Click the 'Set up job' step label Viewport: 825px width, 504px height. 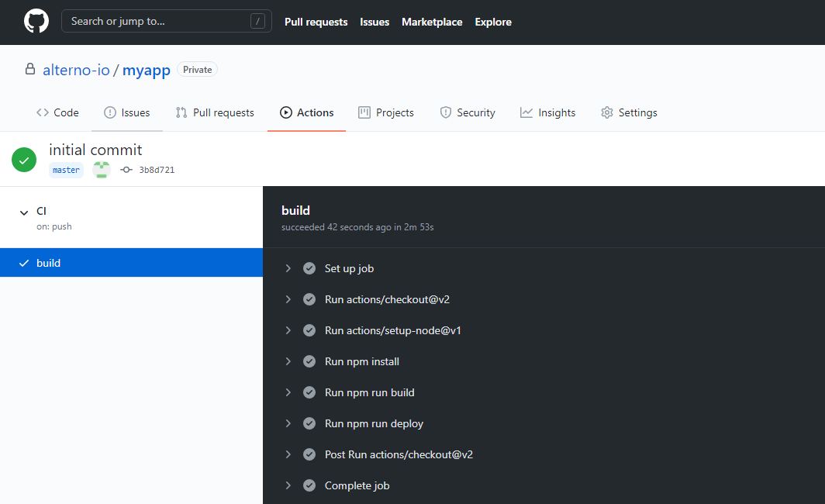pyautogui.click(x=350, y=268)
